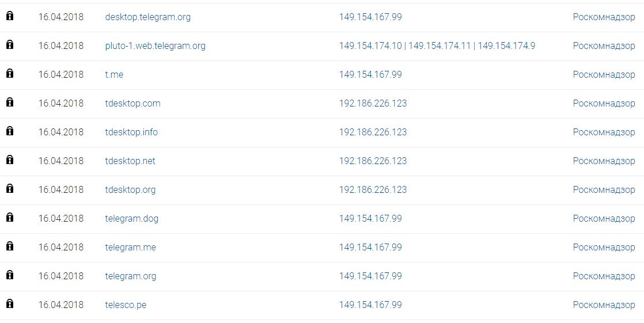Follow the t.me domain link

114,75
